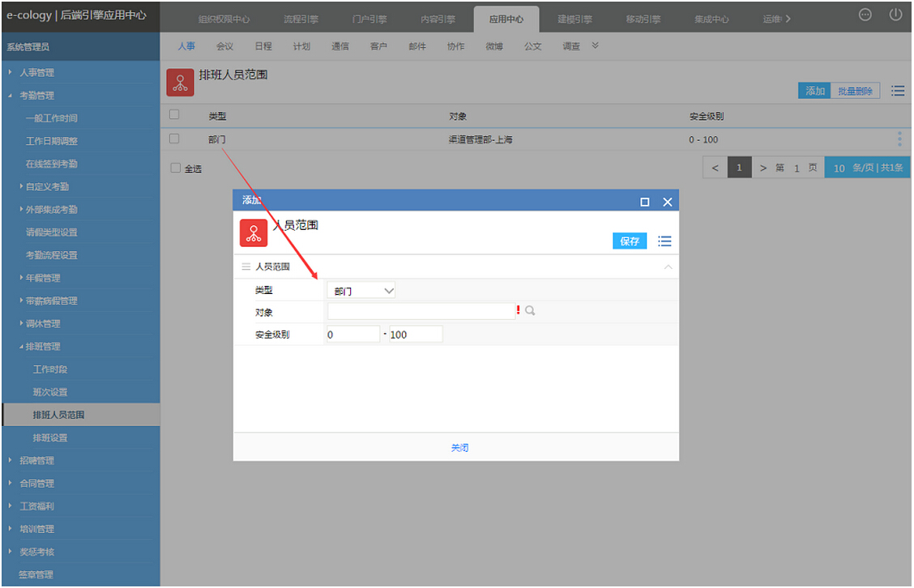Tick the checkbox for the 部门 row
The image size is (914, 588).
(x=174, y=139)
